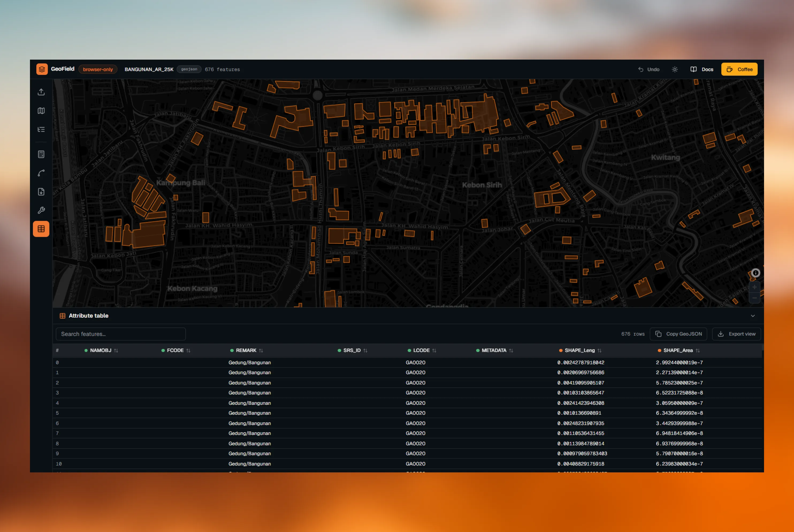The height and width of the screenshot is (532, 794).
Task: Click value 6.34364999992e-8 in SHAPE_Area
Action: point(679,413)
